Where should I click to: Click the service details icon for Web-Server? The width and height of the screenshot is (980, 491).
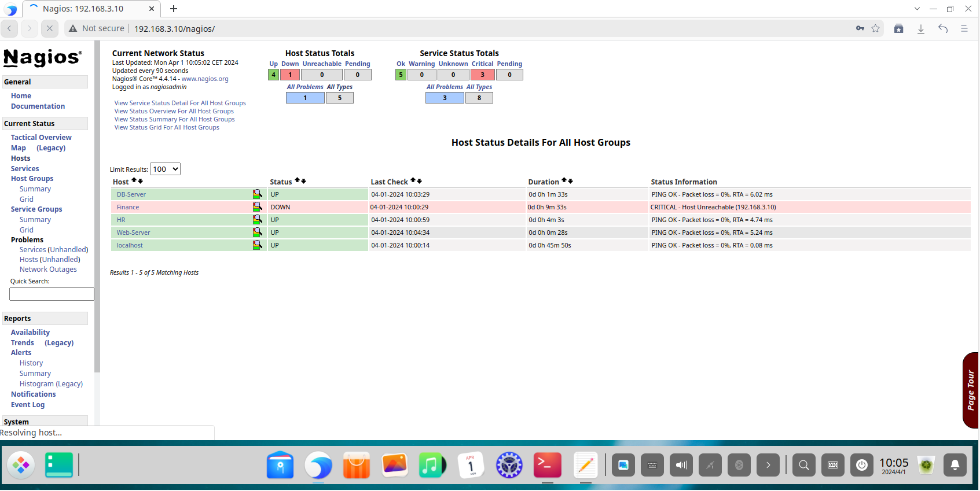coord(258,232)
